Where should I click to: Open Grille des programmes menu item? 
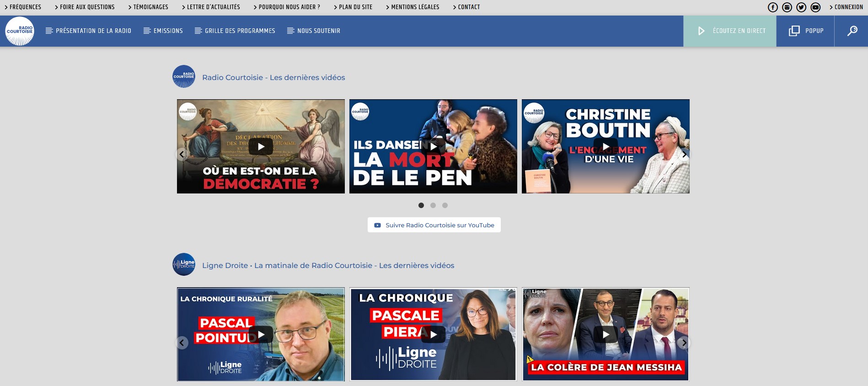(235, 31)
